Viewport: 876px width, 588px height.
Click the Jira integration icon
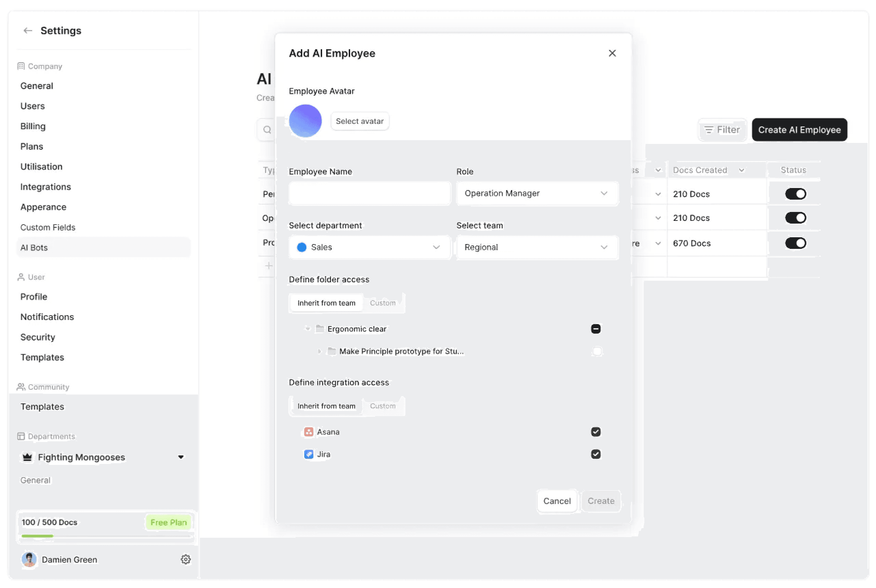coord(309,454)
